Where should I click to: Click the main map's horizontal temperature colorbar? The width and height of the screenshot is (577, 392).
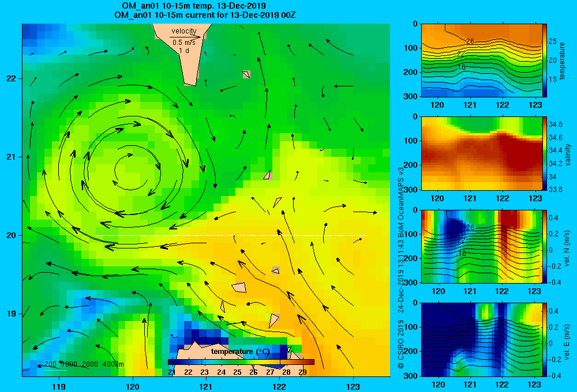pos(241,362)
